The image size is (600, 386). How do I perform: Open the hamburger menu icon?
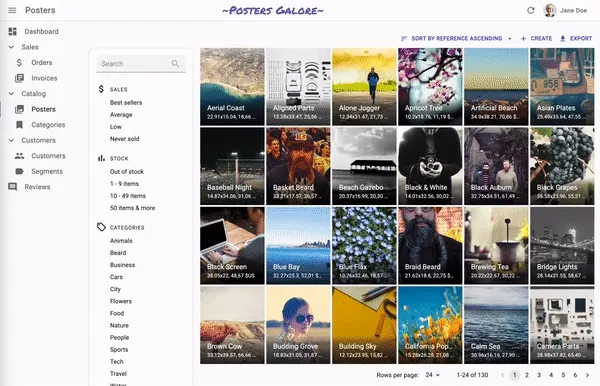point(12,10)
